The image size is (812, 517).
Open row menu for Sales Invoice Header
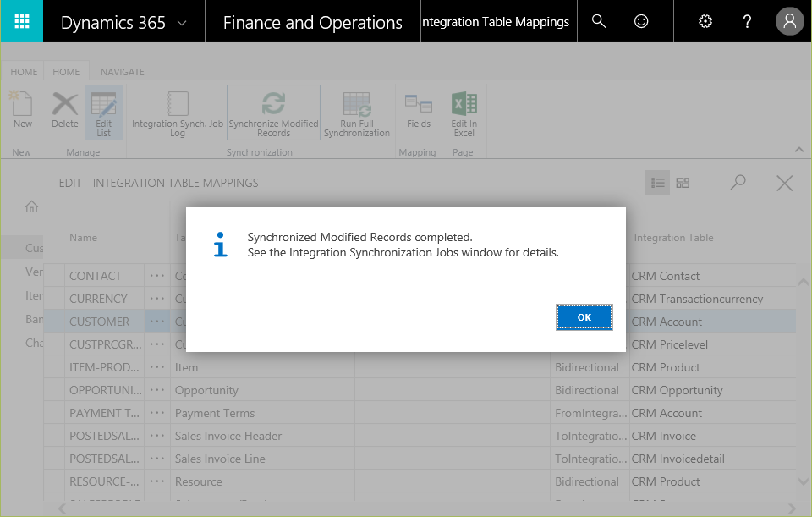tap(157, 436)
